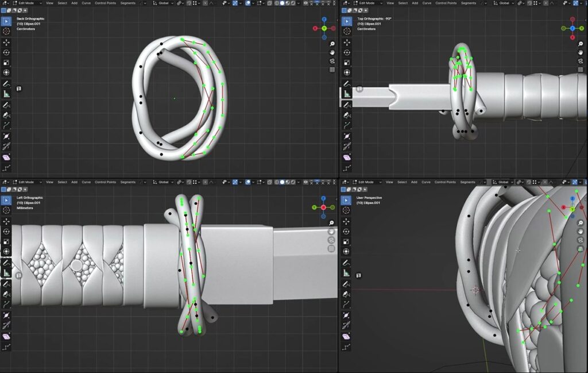588x373 pixels.
Task: Toggle overlays in Back Orthographic header
Action: (x=248, y=3)
